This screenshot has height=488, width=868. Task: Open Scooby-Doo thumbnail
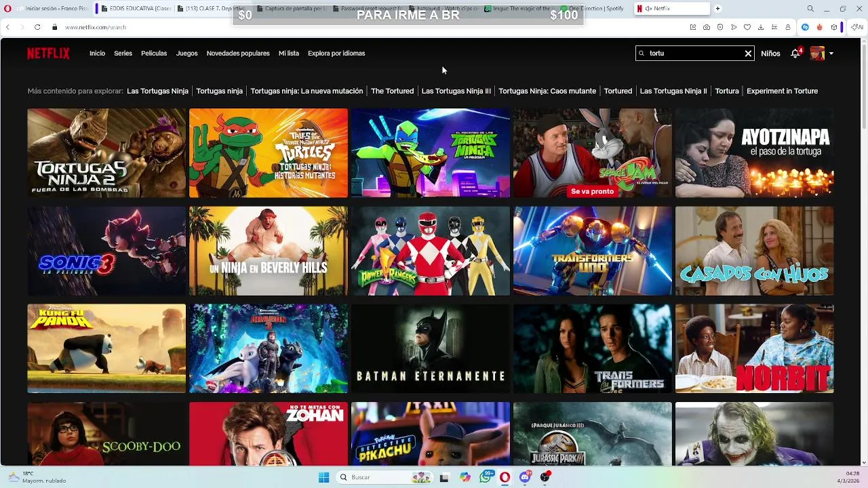coord(106,434)
